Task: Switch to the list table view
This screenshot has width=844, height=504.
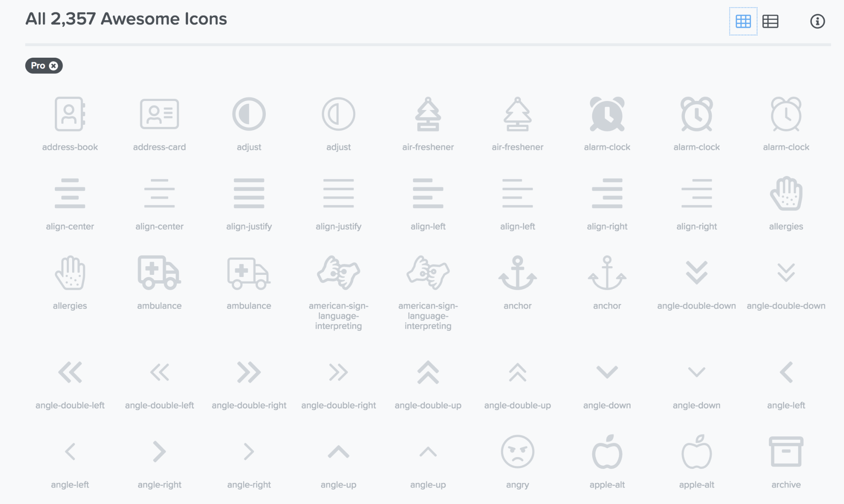Action: pos(770,21)
